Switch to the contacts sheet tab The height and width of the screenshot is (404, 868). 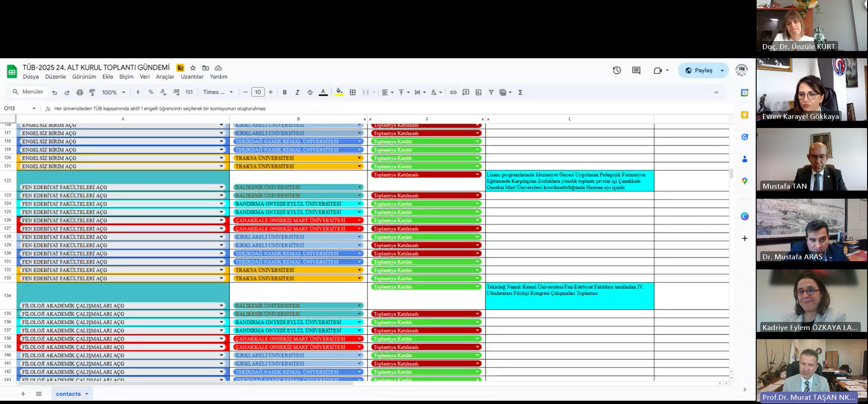[x=68, y=394]
